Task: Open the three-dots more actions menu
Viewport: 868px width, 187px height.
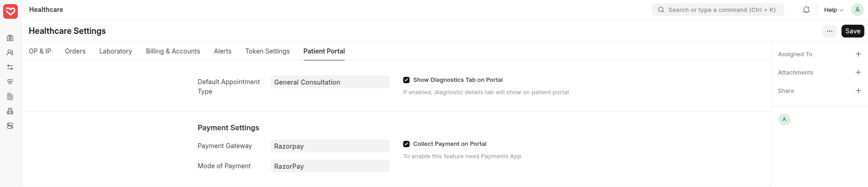Action: click(830, 31)
